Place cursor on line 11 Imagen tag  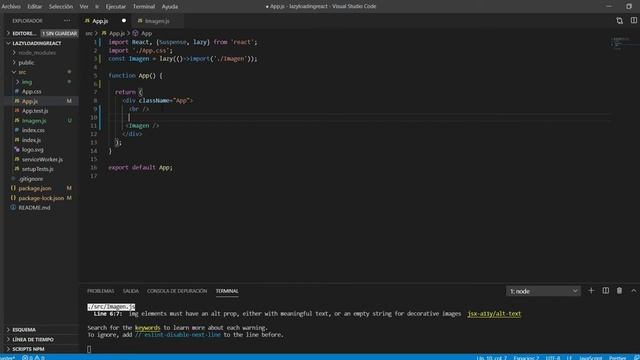click(142, 126)
